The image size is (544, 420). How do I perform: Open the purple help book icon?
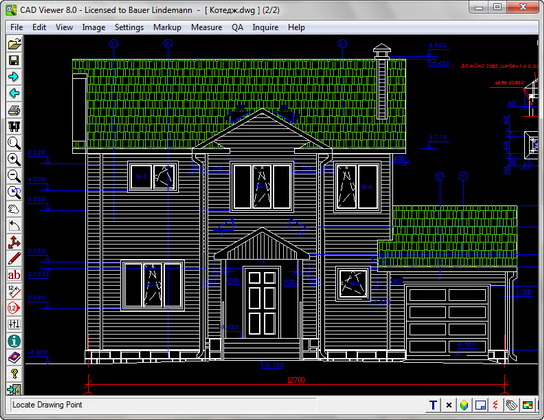[x=14, y=358]
